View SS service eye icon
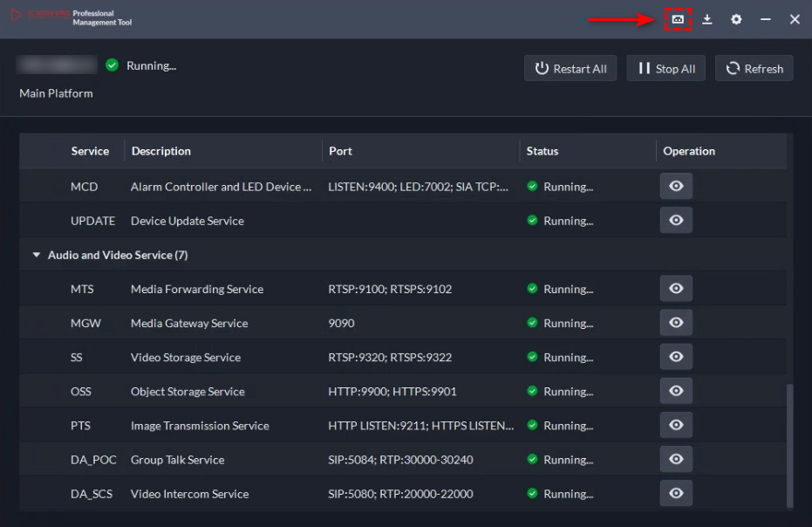Image resolution: width=812 pixels, height=527 pixels. coord(676,357)
